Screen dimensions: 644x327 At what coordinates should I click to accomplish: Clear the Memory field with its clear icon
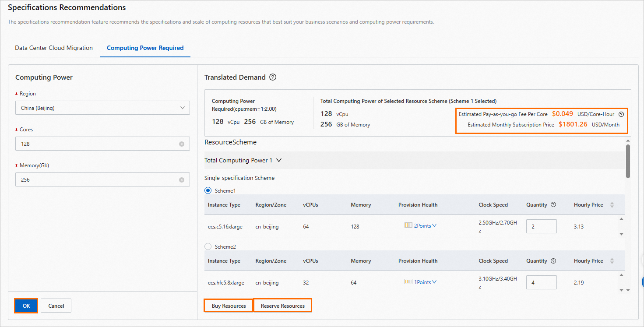pyautogui.click(x=182, y=180)
